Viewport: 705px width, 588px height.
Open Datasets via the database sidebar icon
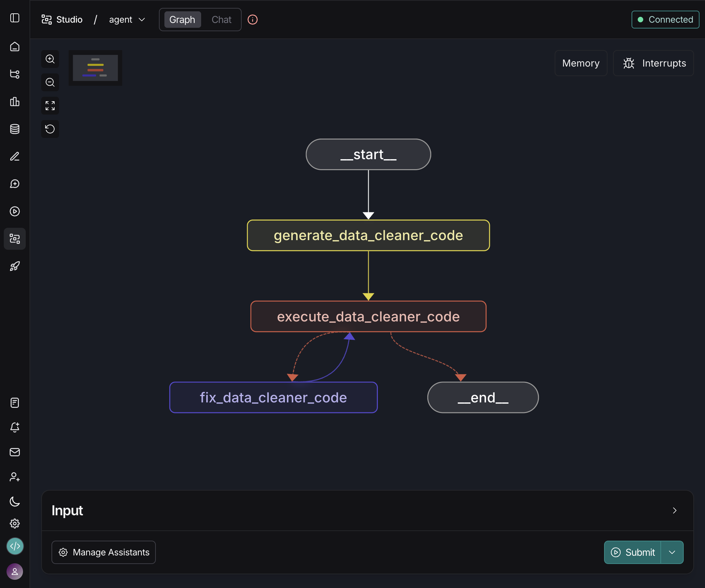pos(14,129)
